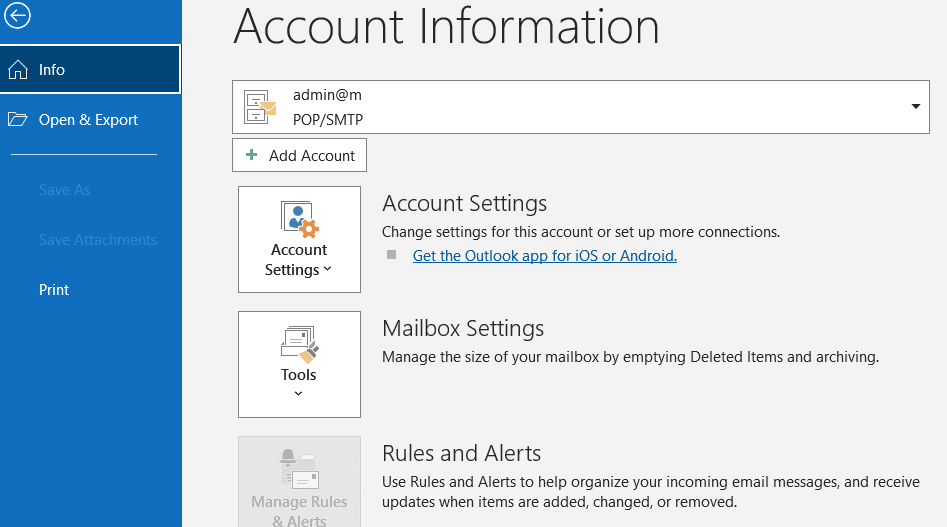947x527 pixels.
Task: Click the Manage Rules & Alerts button
Action: tap(299, 482)
